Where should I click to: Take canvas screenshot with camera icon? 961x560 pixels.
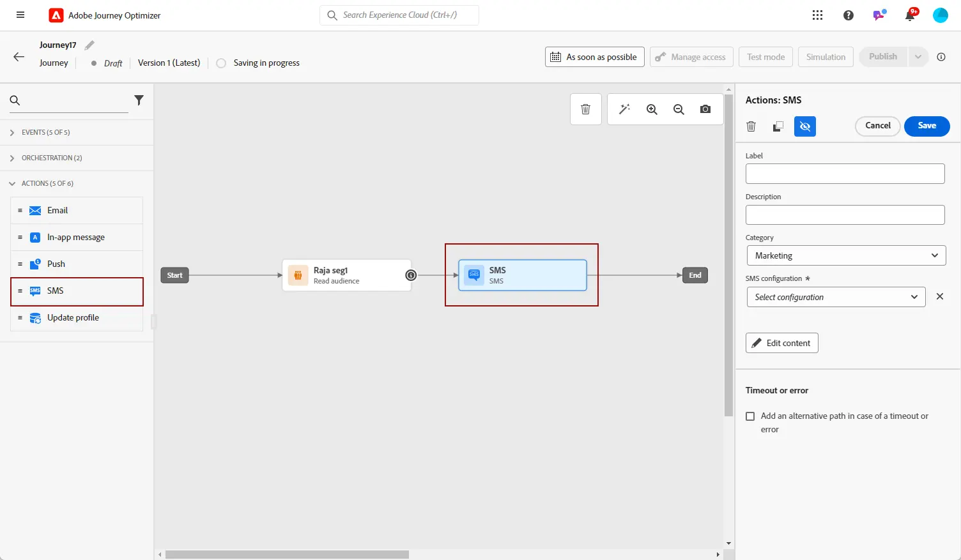(x=705, y=109)
